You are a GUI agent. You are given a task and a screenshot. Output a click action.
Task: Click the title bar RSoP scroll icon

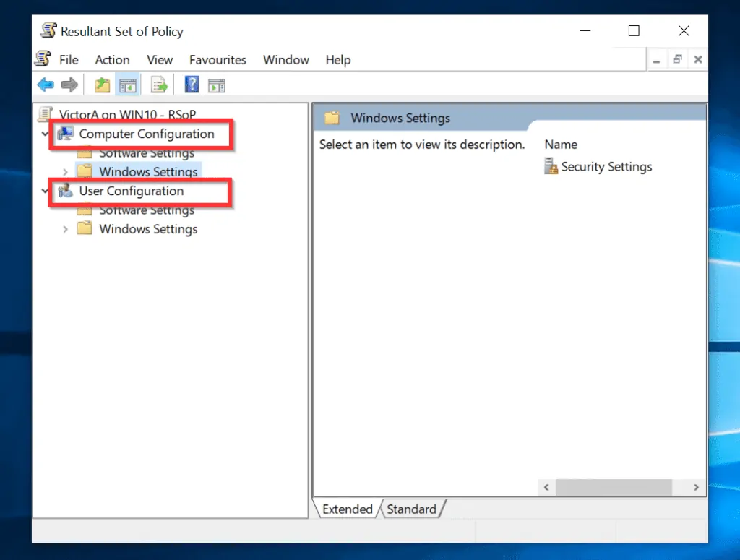48,30
